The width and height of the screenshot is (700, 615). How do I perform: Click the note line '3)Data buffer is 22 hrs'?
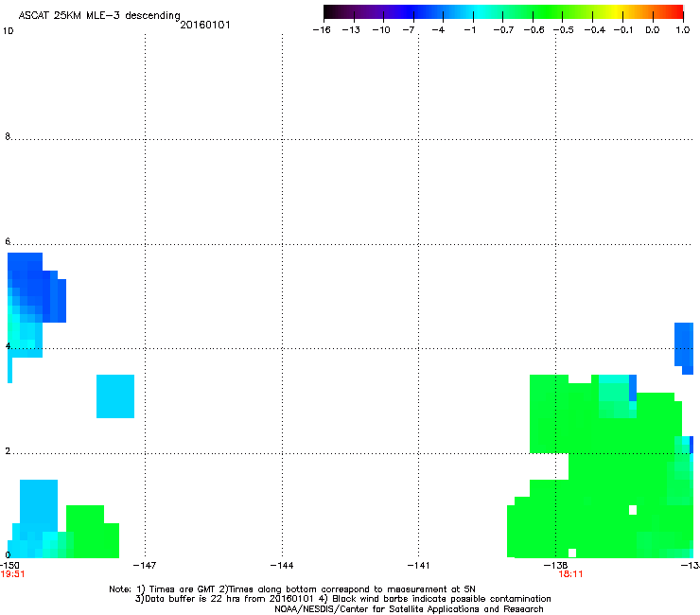pos(342,599)
